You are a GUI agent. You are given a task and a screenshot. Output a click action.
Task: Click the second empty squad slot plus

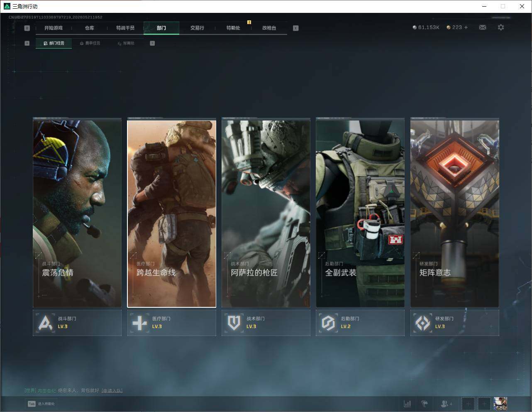(x=484, y=404)
